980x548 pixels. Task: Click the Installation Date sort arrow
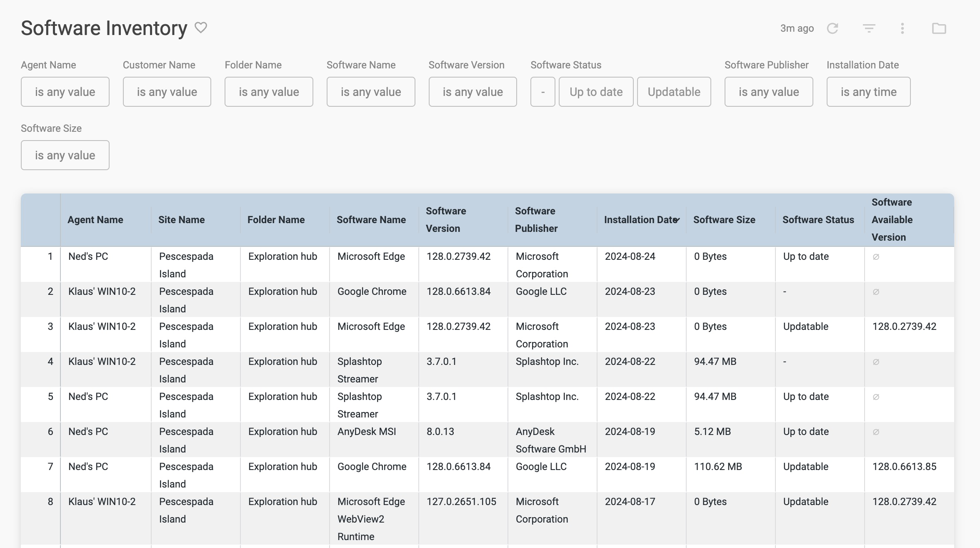coord(677,220)
